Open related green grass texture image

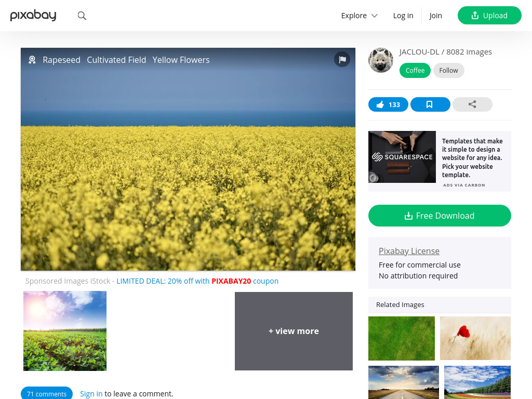coord(402,338)
